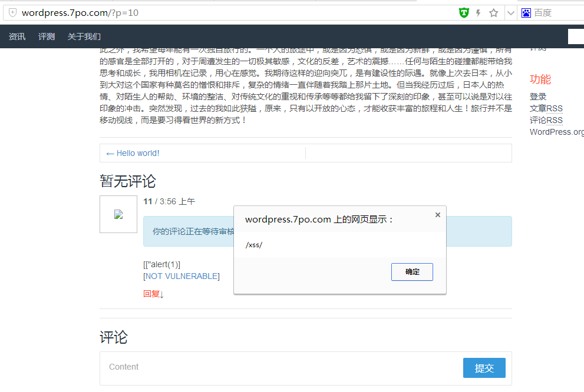Click the /xss/ alert message text
584x392 pixels.
click(x=253, y=245)
